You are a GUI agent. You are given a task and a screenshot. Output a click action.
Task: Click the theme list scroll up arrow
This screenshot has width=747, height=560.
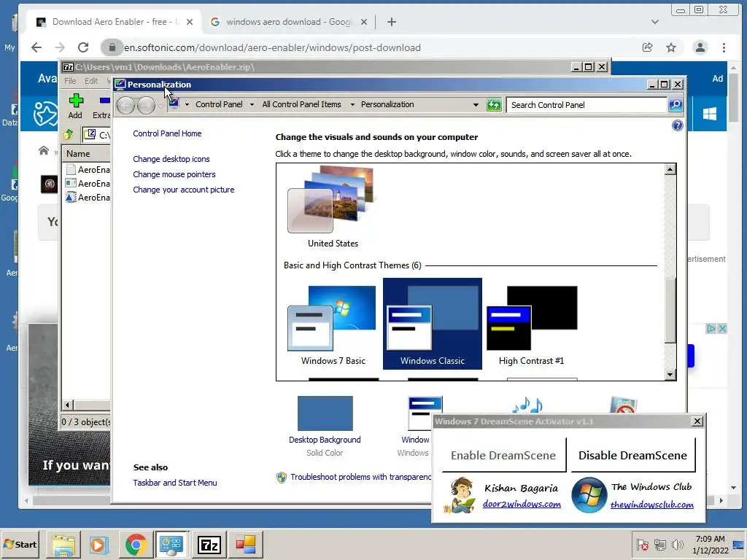pyautogui.click(x=670, y=169)
